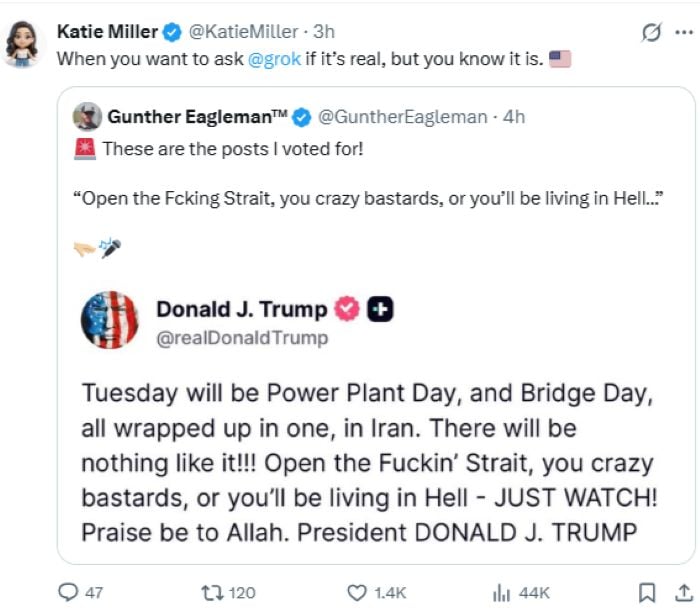Repost using the retweet icon with 120
700x611 pixels.
209,592
